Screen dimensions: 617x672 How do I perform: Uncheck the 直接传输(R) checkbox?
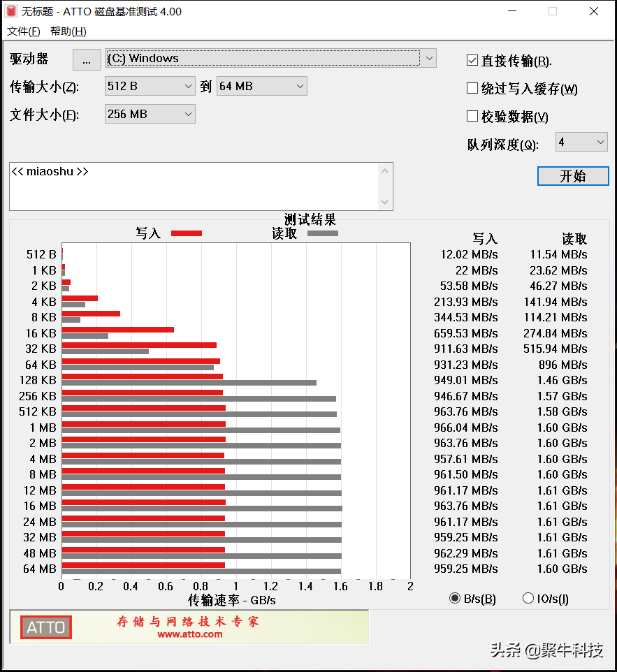pyautogui.click(x=472, y=61)
